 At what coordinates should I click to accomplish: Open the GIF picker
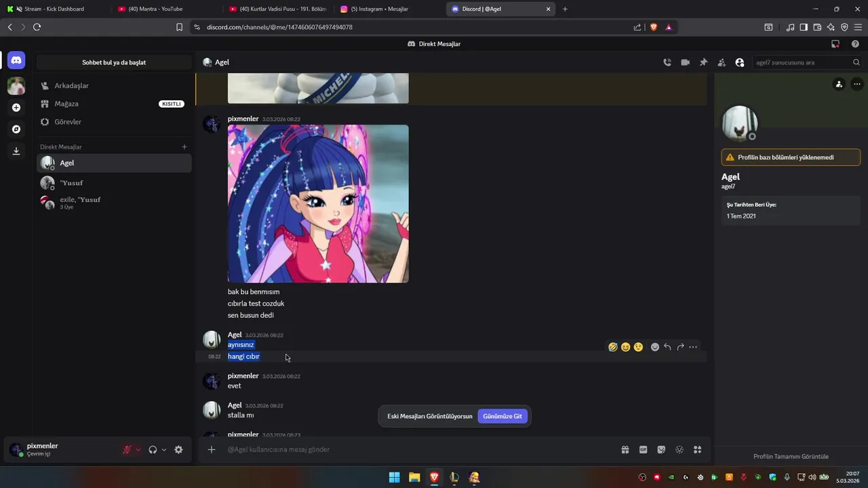pos(643,449)
